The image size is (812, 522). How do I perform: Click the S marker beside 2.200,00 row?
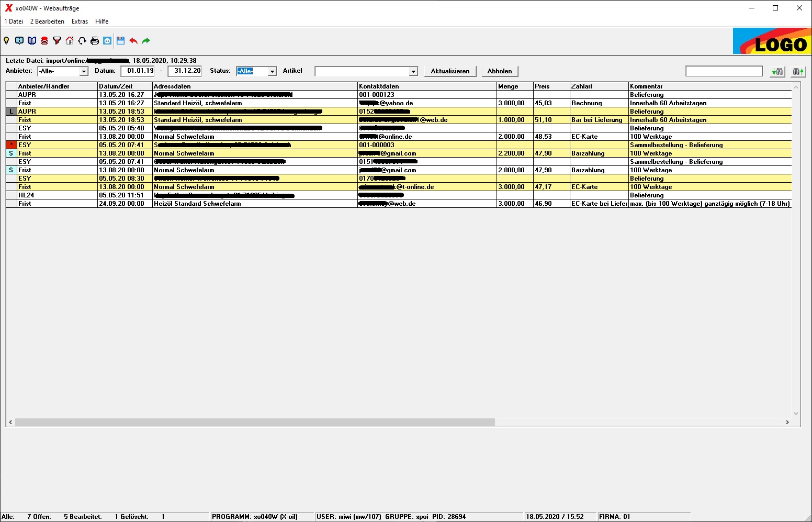pos(11,153)
